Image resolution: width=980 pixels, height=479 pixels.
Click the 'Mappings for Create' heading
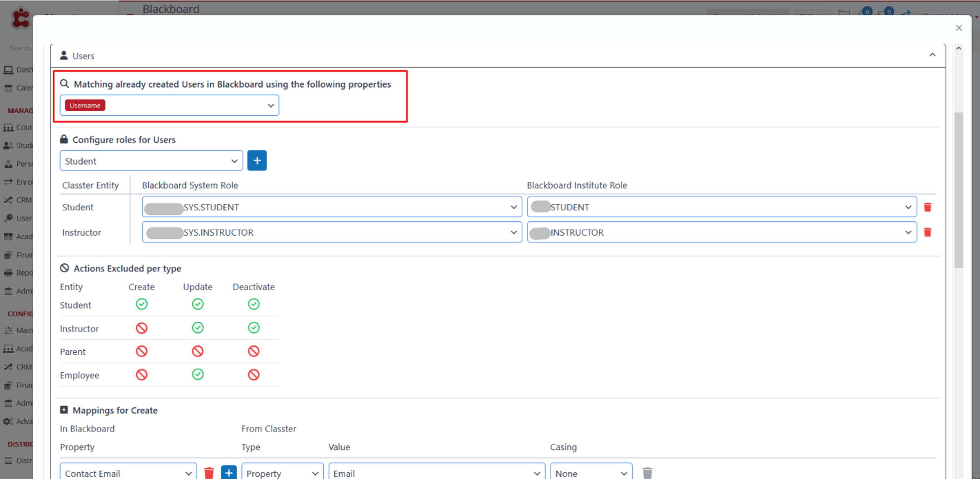coord(115,410)
